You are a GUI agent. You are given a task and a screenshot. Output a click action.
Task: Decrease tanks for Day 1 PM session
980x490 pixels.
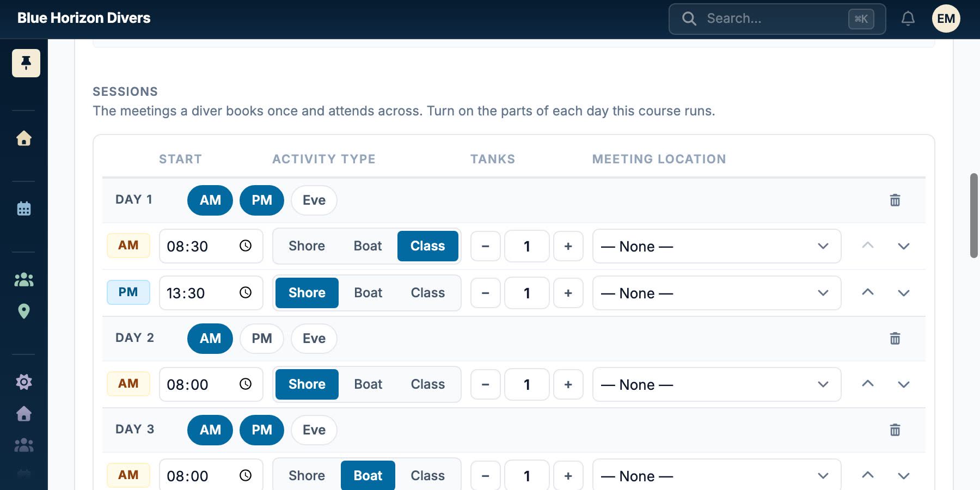[486, 293]
